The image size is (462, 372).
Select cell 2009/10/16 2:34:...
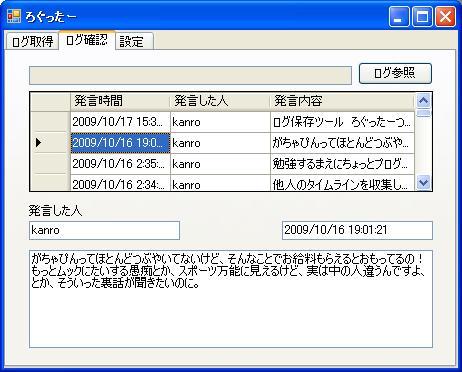[120, 183]
